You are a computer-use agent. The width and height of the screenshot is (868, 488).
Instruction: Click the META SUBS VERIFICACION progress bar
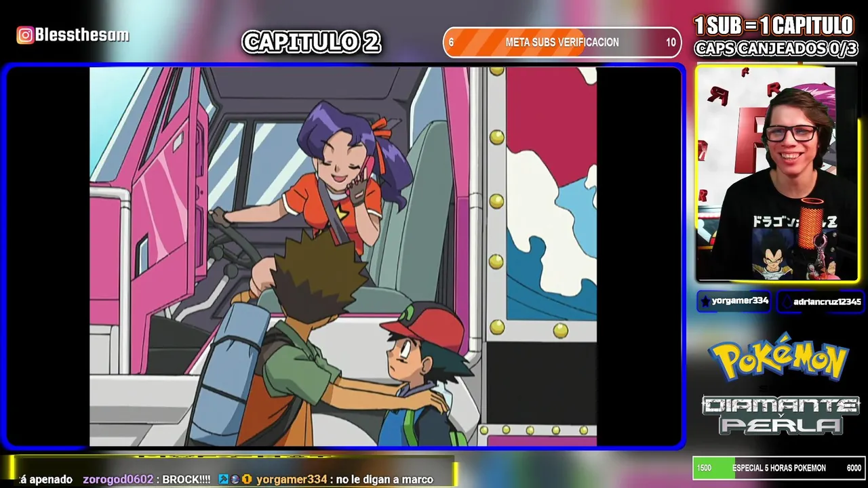(x=562, y=42)
